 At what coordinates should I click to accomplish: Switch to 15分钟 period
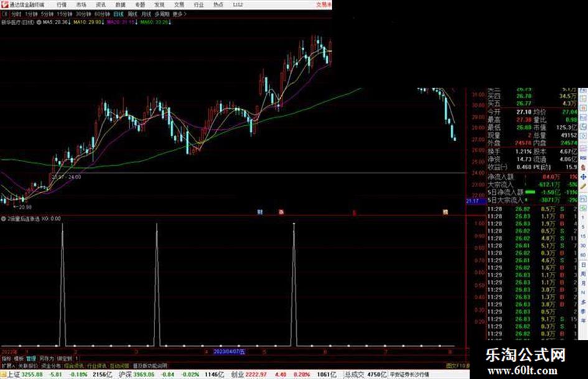pos(64,14)
